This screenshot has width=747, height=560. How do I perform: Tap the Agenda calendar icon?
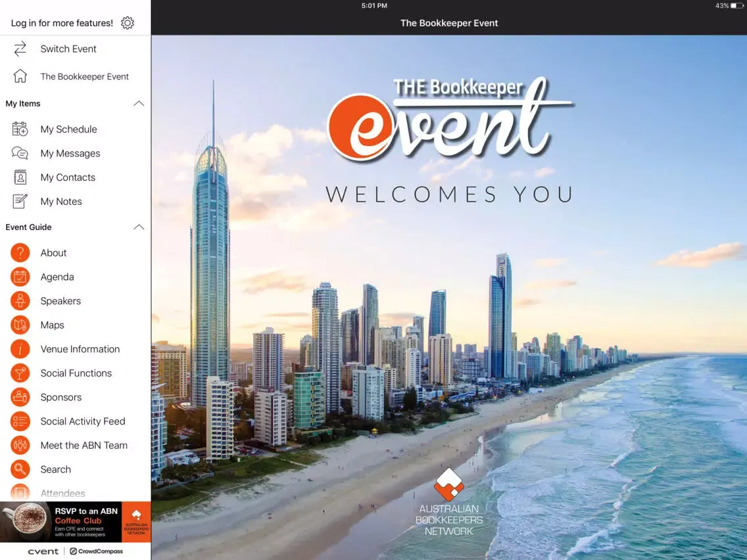pos(20,277)
